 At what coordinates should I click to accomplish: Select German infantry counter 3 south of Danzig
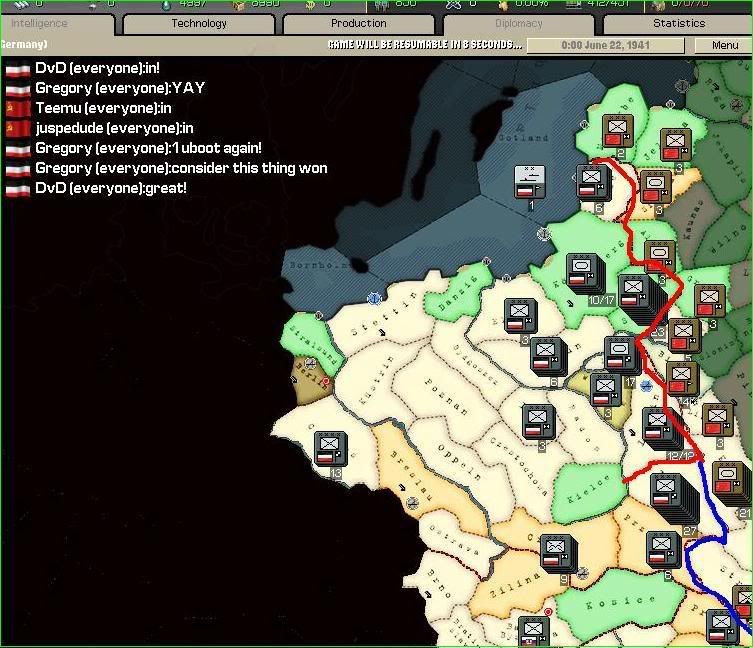520,316
